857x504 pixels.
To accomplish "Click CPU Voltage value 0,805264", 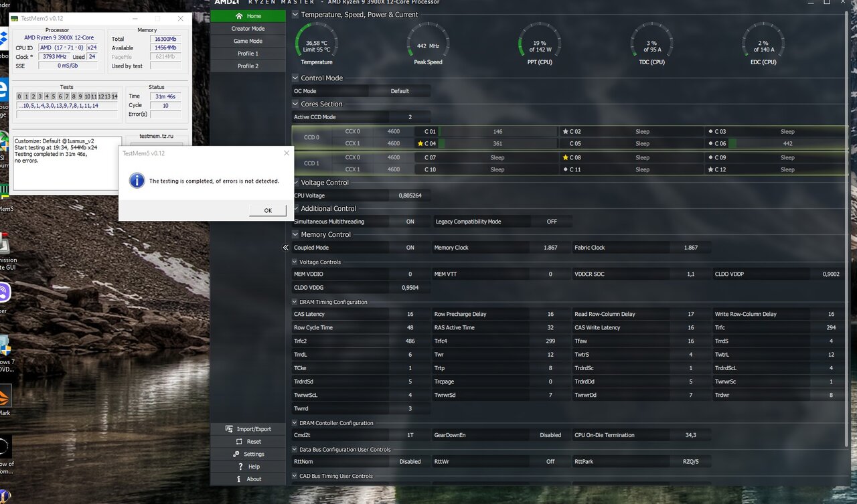I will 410,195.
